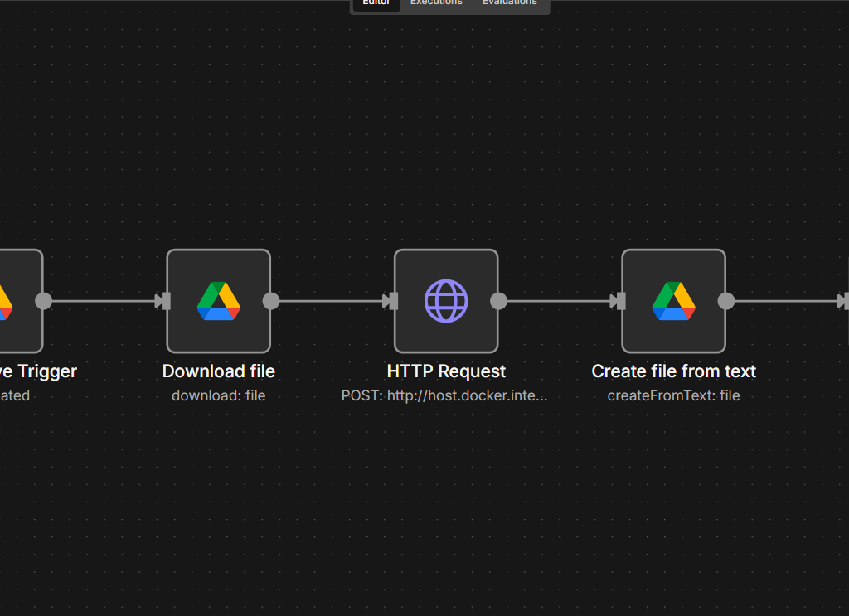Click the Google Drive Trigger output handle

click(x=44, y=301)
